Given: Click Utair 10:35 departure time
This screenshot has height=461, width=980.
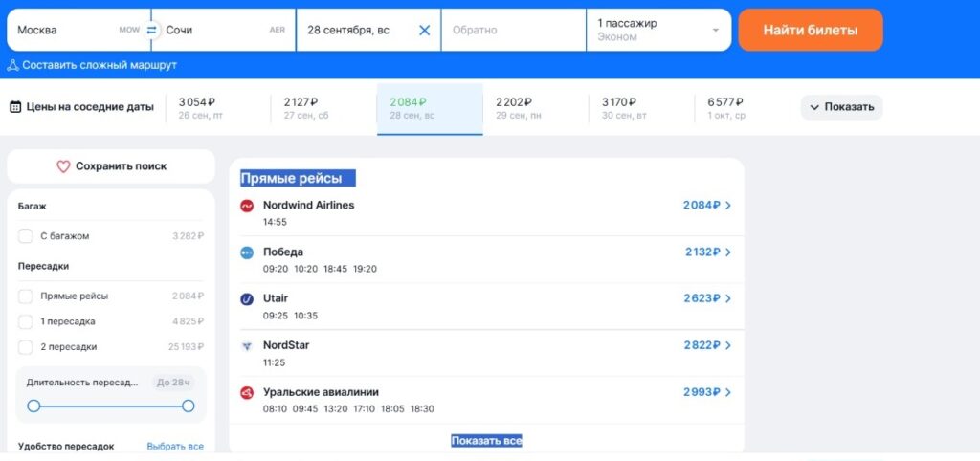Looking at the screenshot, I should 305,316.
